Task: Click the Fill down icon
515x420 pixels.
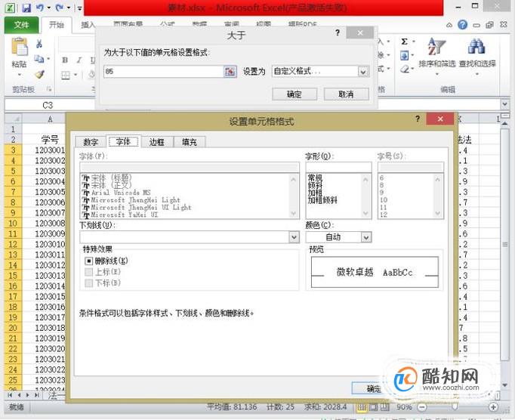Action: (x=404, y=56)
